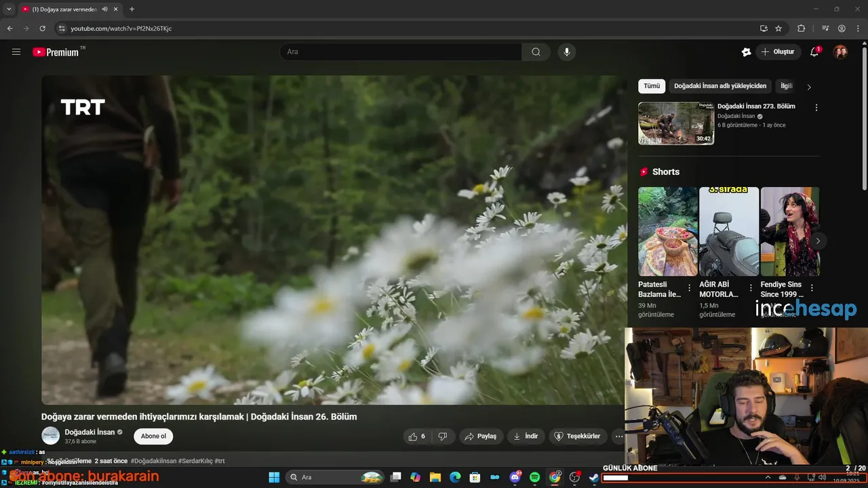868x488 pixels.
Task: View site information icon in address bar
Action: (62, 28)
